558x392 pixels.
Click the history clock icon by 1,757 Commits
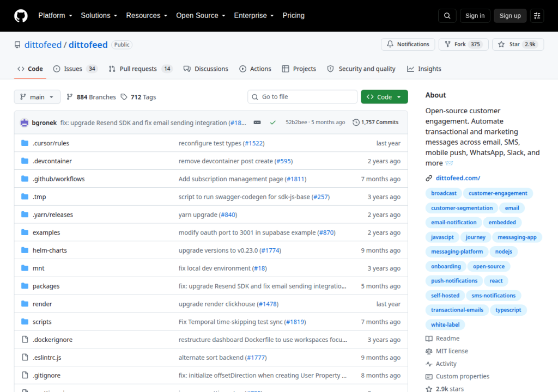point(356,122)
